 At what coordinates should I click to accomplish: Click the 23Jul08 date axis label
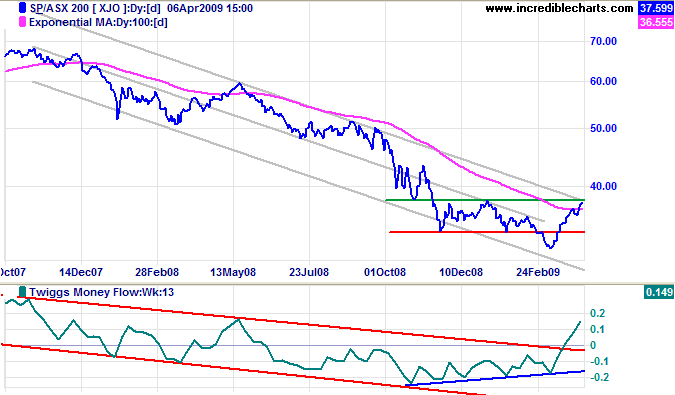[309, 272]
